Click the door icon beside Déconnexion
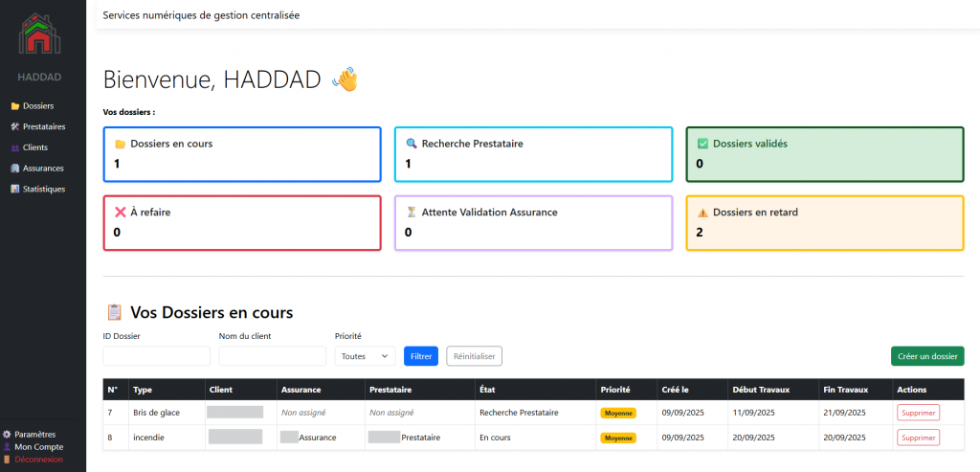 [8, 459]
